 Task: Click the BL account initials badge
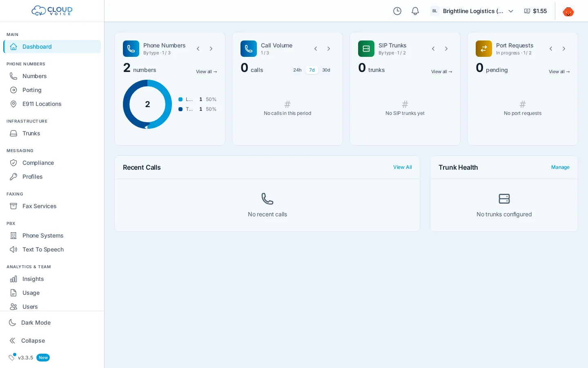click(434, 11)
